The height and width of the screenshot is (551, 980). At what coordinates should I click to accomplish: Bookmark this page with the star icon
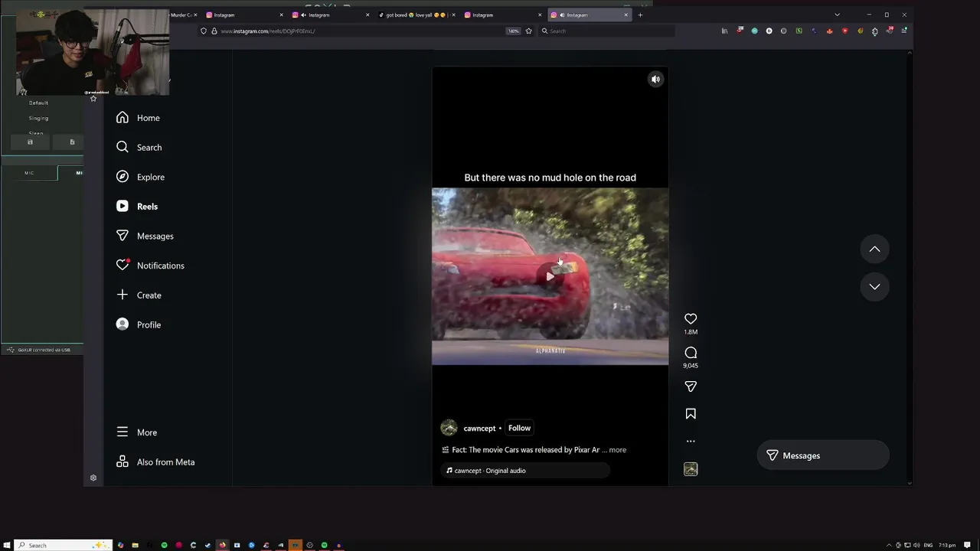[x=528, y=31]
